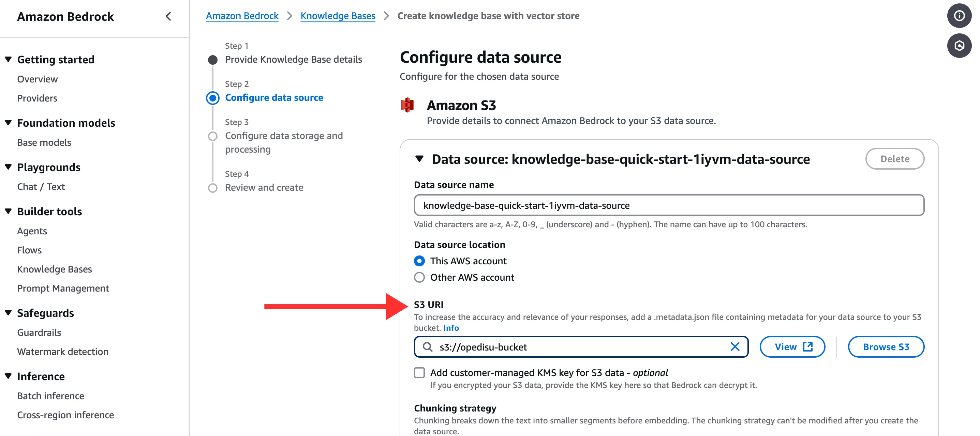Click Step 4 Review and create

point(264,187)
